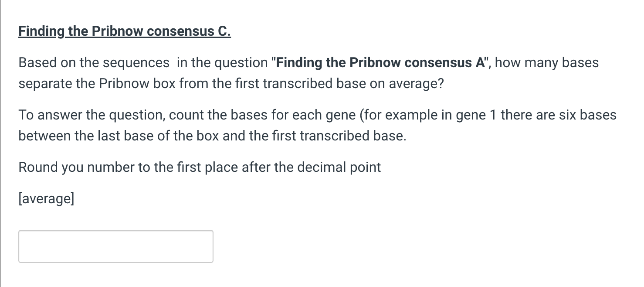This screenshot has width=644, height=287.
Task: Click the left edge divider line
Action: click(x=2, y=144)
